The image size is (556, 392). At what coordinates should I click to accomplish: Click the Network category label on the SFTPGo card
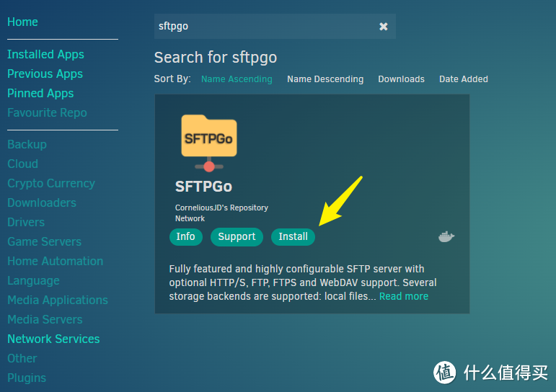190,218
